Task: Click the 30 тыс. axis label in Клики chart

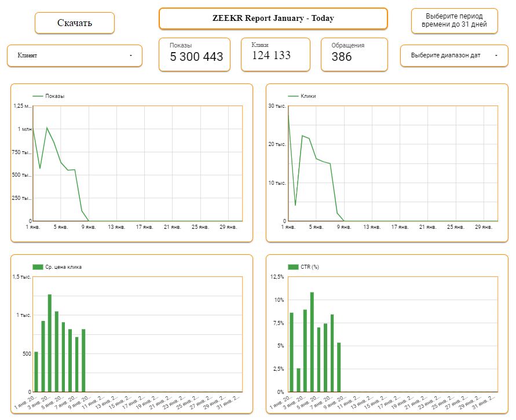Action: tap(277, 106)
